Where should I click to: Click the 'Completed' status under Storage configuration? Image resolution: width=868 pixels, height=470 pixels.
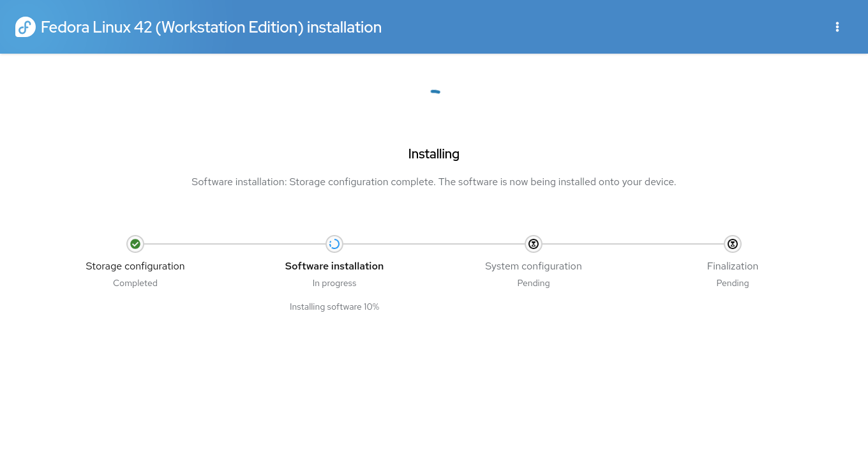135,284
